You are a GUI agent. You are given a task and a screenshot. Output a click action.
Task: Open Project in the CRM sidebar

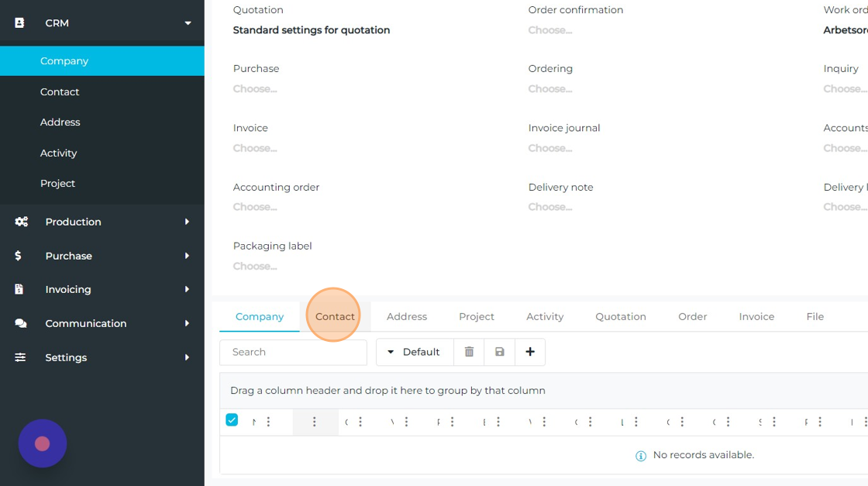coord(58,184)
